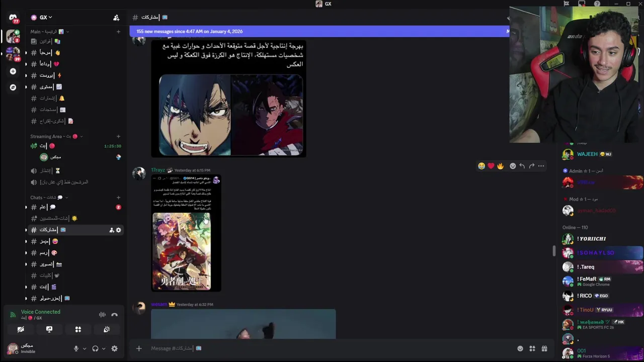Toggle headphones deafen button
644x362 pixels.
pos(95,348)
